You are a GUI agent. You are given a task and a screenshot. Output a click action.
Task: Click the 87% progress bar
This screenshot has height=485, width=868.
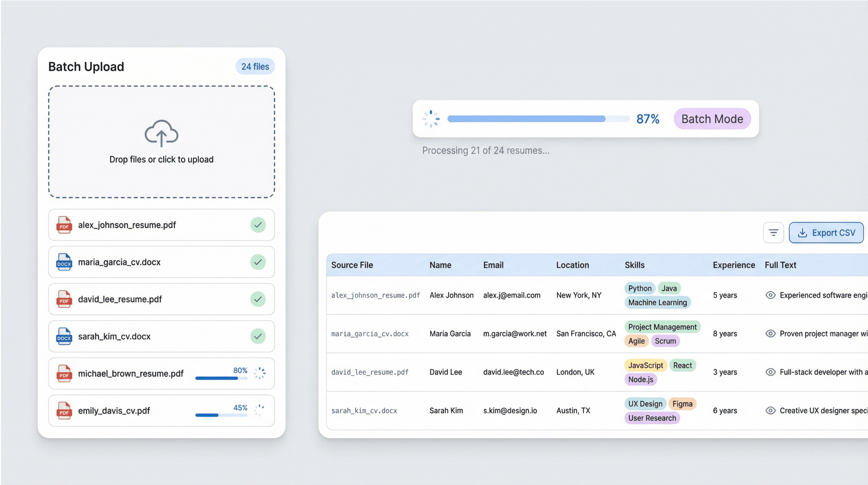tap(538, 119)
